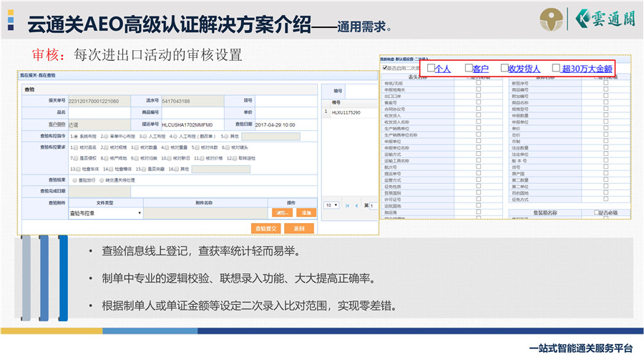Click the 品名 input field
Screen dimensions: 644x362
pos(99,112)
